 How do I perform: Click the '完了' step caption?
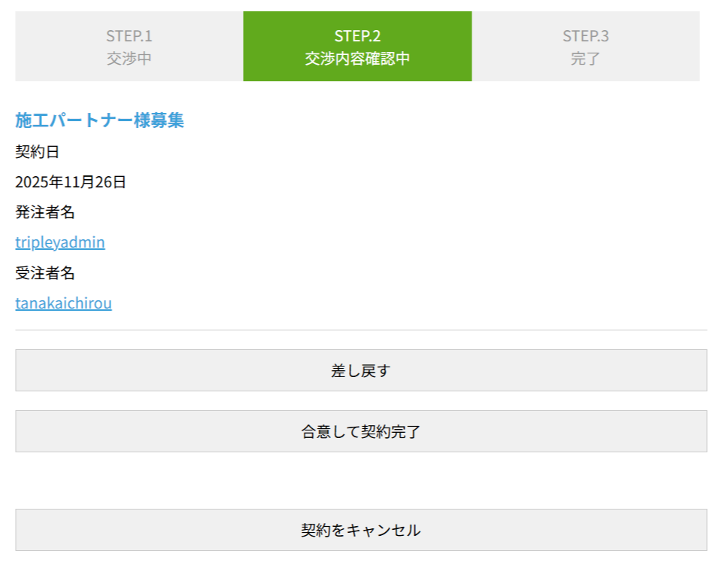click(585, 58)
